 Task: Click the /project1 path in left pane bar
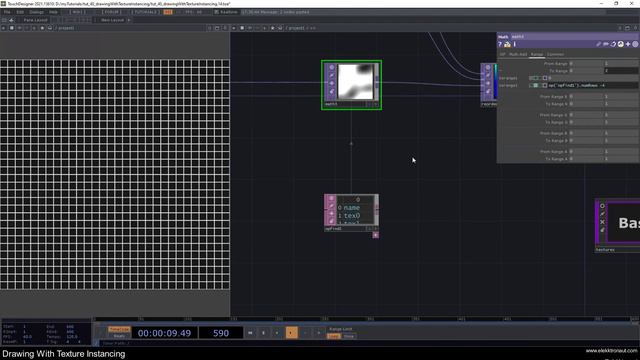coord(65,28)
